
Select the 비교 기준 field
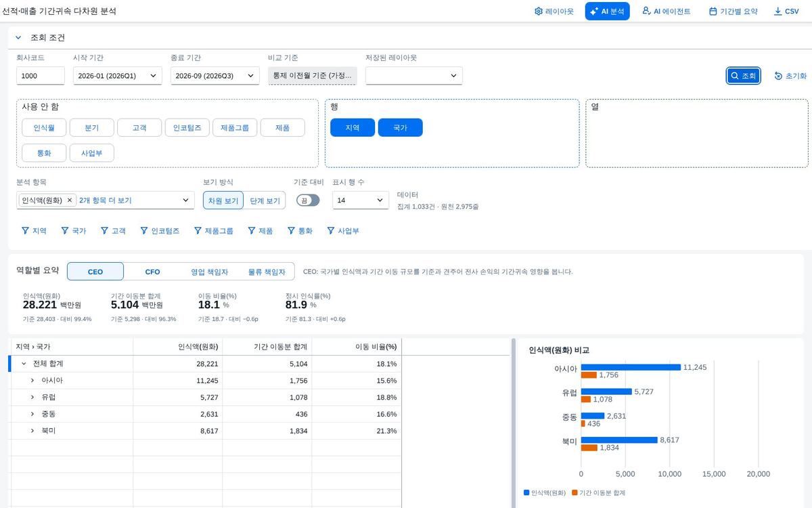[313, 76]
